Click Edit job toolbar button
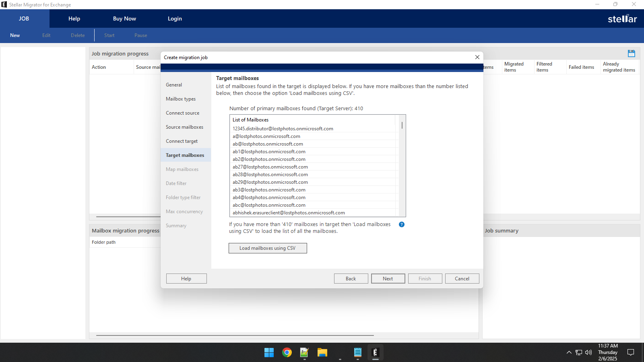 coord(46,35)
